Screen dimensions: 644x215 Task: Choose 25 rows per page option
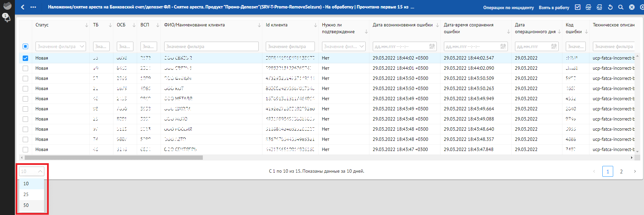26,194
